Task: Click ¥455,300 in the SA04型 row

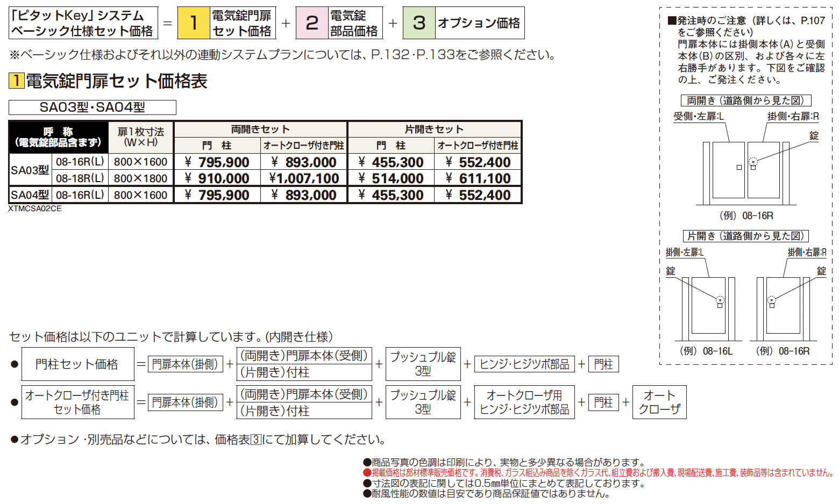Action: click(x=391, y=195)
